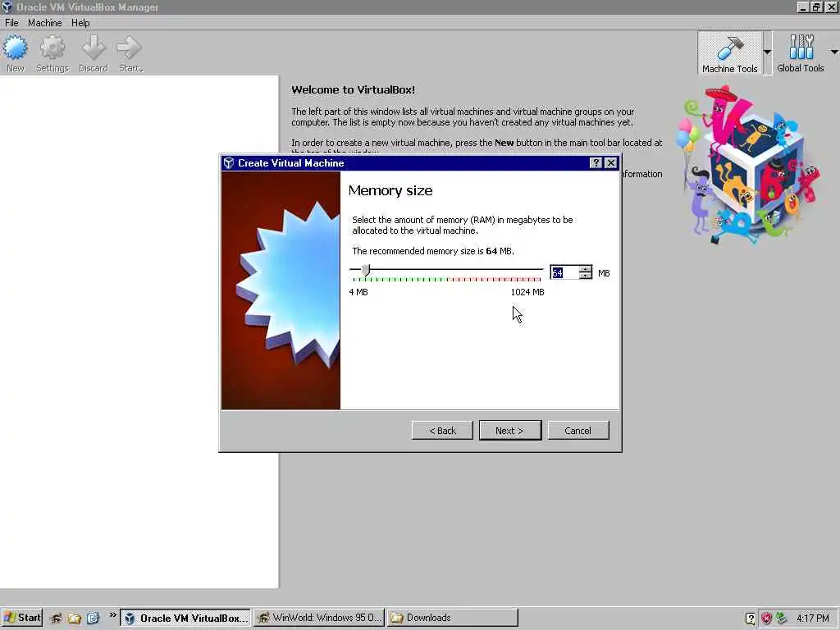The height and width of the screenshot is (630, 840).
Task: Switch to WinWorld Windows 95 taskbar button
Action: click(319, 618)
